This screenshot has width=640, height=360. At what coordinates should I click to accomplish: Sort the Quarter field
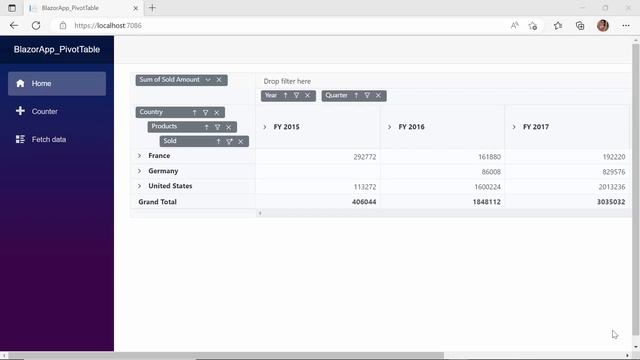(x=356, y=96)
